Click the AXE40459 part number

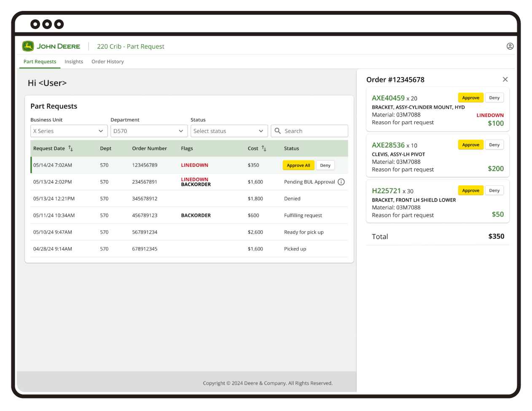(388, 98)
